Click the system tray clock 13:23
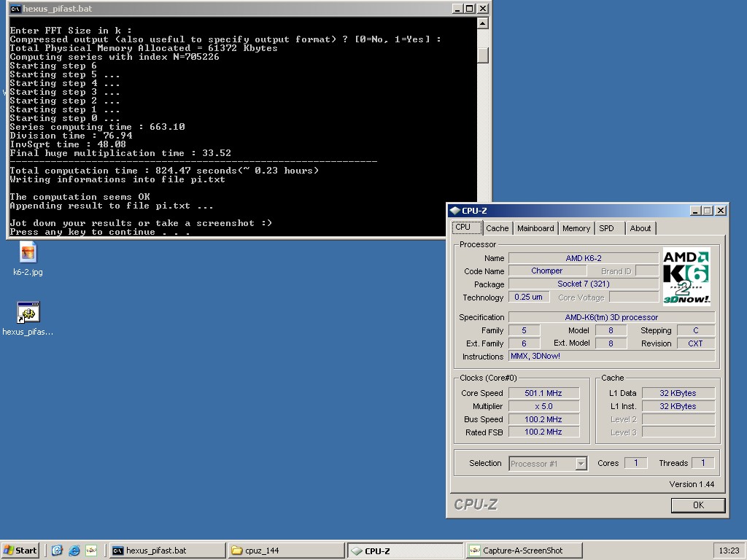This screenshot has width=747, height=560. [x=729, y=551]
